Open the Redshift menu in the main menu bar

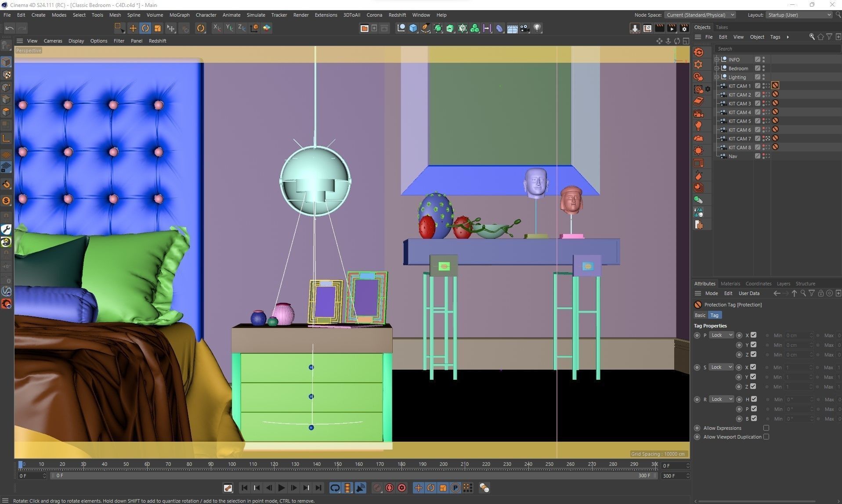click(x=397, y=15)
